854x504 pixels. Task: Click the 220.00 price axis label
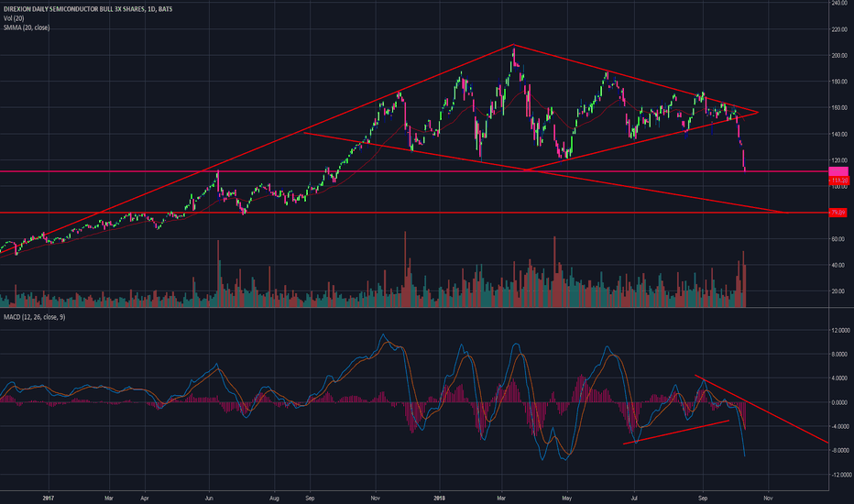[x=839, y=29]
